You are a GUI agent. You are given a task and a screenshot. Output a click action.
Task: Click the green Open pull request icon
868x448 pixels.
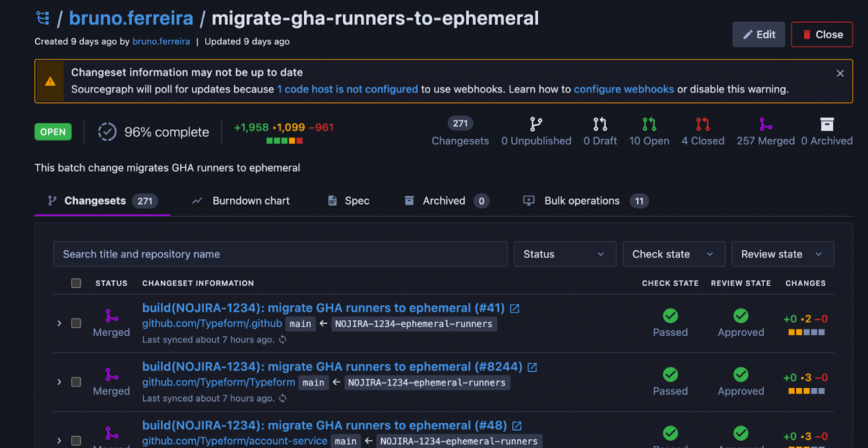click(649, 124)
